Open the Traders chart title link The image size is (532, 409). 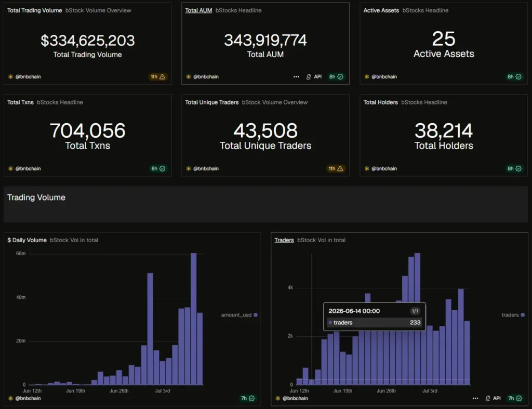284,240
